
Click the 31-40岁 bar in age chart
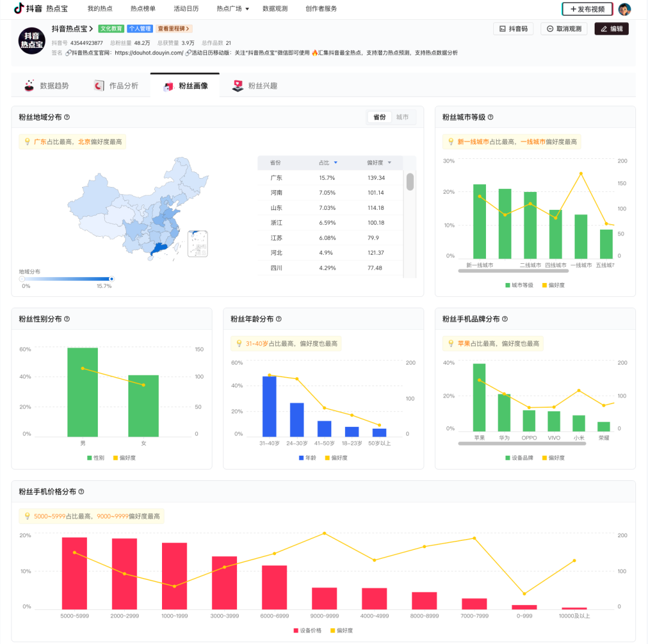(269, 406)
